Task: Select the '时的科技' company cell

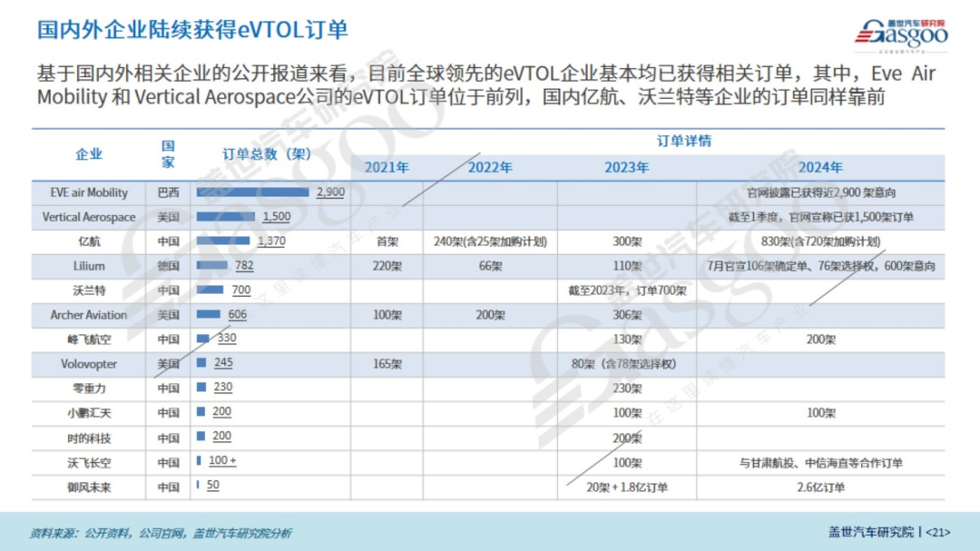Action: coord(89,438)
